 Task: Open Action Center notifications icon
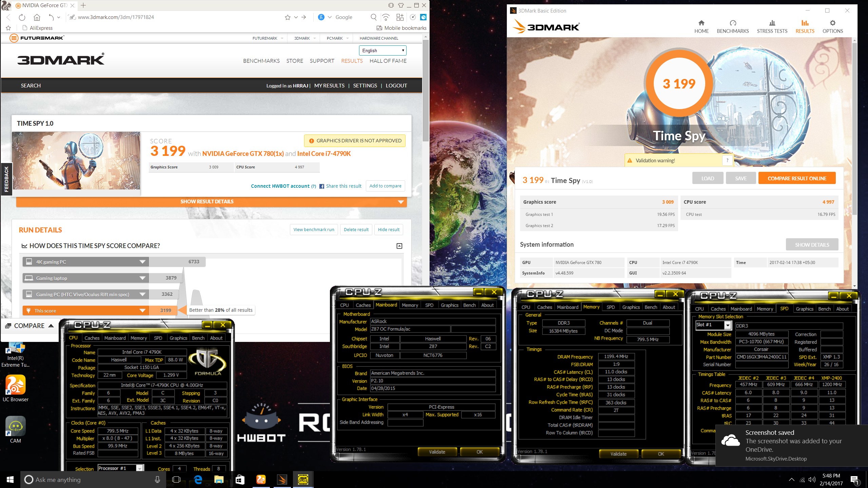point(855,480)
